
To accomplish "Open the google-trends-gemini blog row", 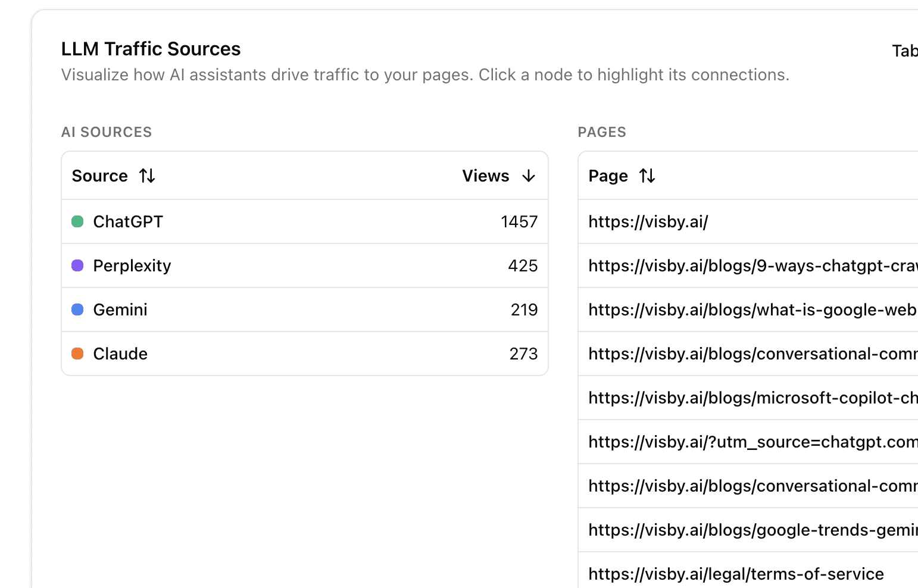I will click(748, 530).
